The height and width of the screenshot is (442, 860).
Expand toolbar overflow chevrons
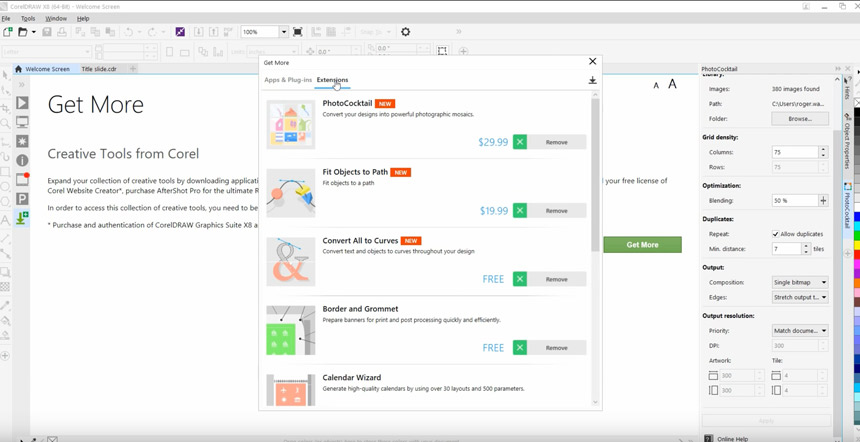459,32
